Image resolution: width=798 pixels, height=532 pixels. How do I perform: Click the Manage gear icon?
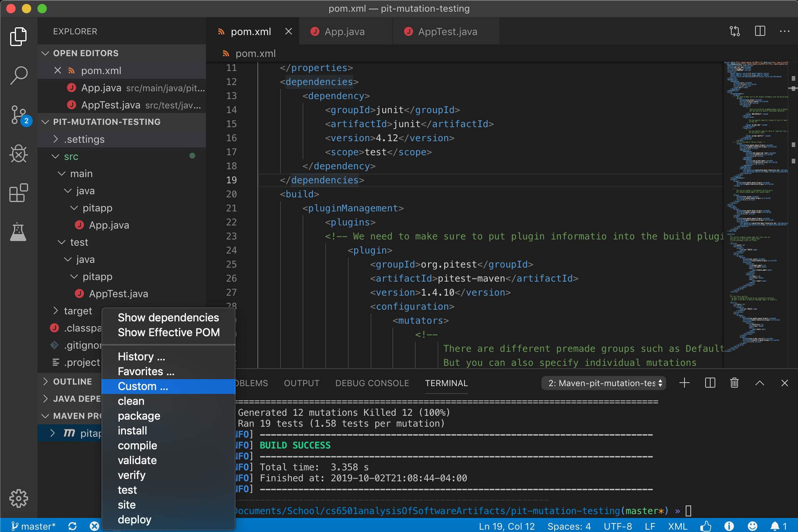click(x=18, y=498)
